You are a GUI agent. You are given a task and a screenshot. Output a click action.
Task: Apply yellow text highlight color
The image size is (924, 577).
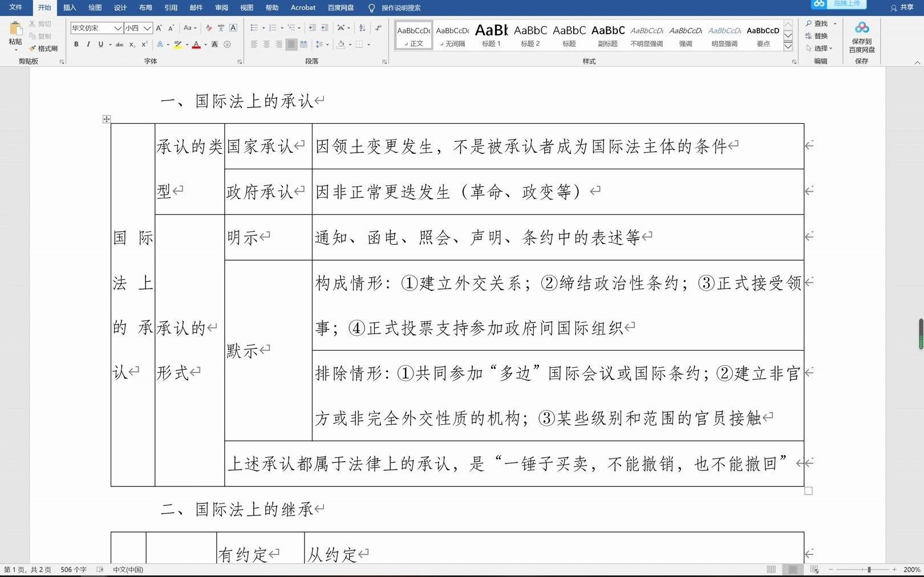coord(177,44)
